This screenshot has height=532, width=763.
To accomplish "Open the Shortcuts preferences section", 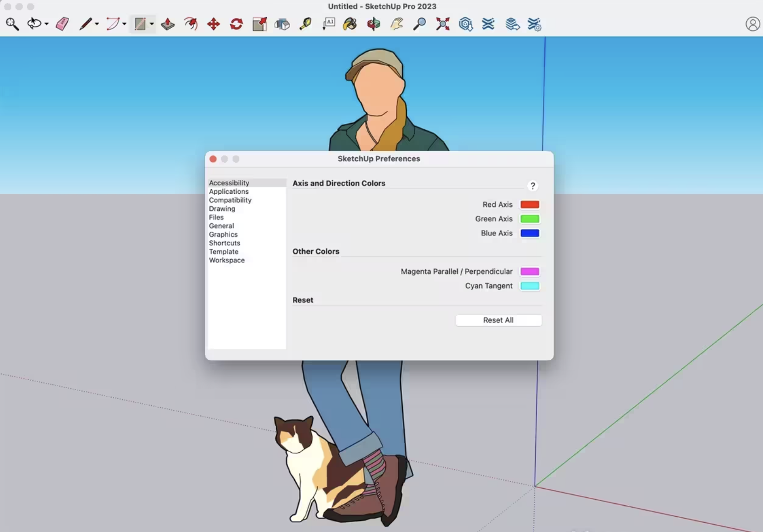I will (224, 243).
